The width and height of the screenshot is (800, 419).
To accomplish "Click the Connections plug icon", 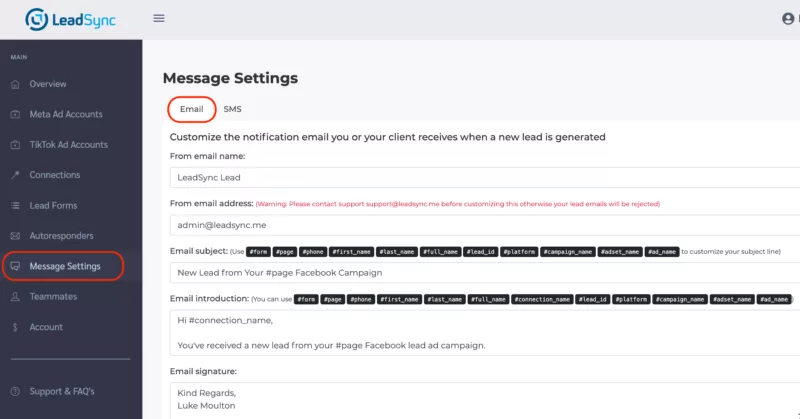I will 15,175.
